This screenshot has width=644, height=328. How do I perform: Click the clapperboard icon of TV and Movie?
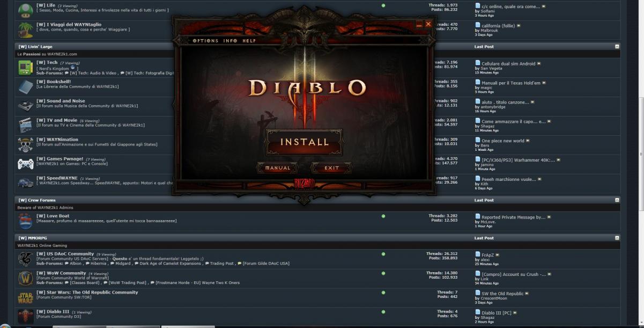click(25, 125)
